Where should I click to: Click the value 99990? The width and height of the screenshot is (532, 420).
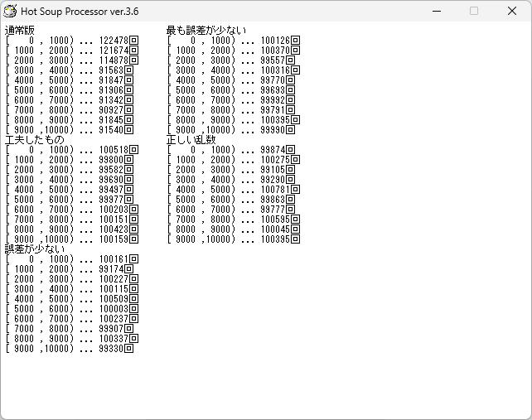tap(273, 130)
